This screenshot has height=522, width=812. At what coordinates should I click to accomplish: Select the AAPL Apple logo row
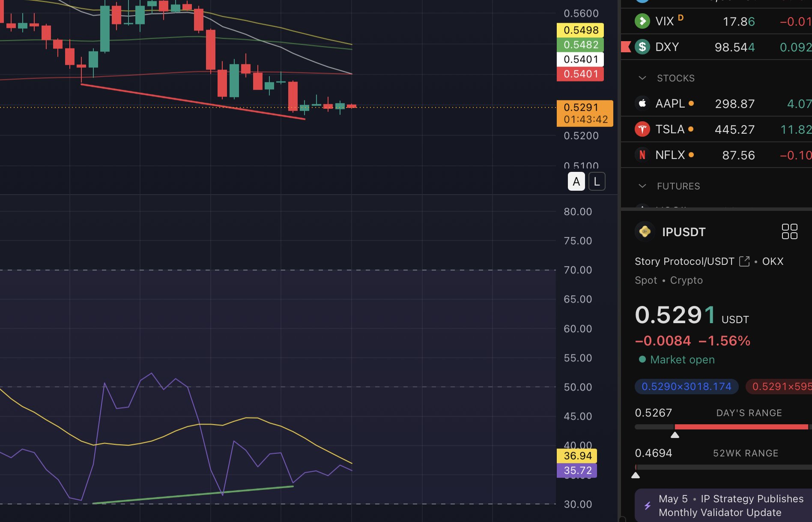pyautogui.click(x=716, y=103)
